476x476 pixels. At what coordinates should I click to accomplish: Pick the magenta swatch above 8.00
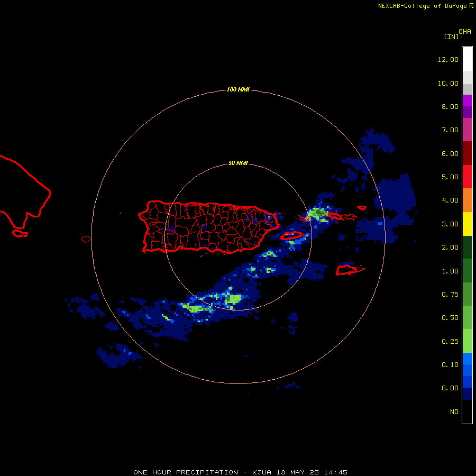coord(467,100)
